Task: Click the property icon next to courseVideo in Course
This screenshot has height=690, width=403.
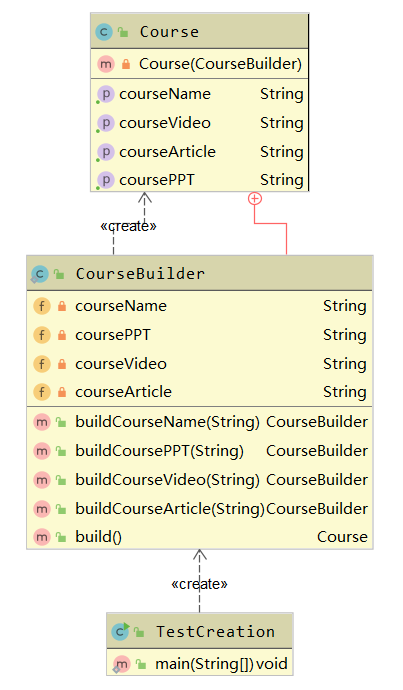Action: pyautogui.click(x=106, y=123)
